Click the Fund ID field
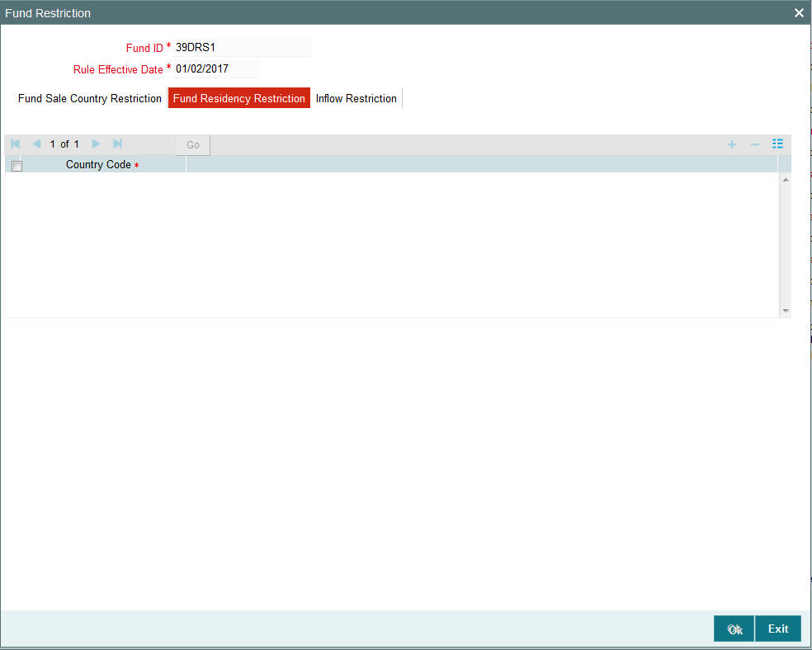Screen dimensions: 812x650 coord(243,48)
